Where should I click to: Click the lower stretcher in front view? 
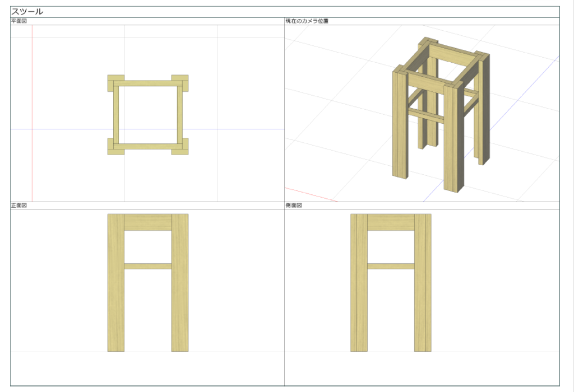click(148, 266)
